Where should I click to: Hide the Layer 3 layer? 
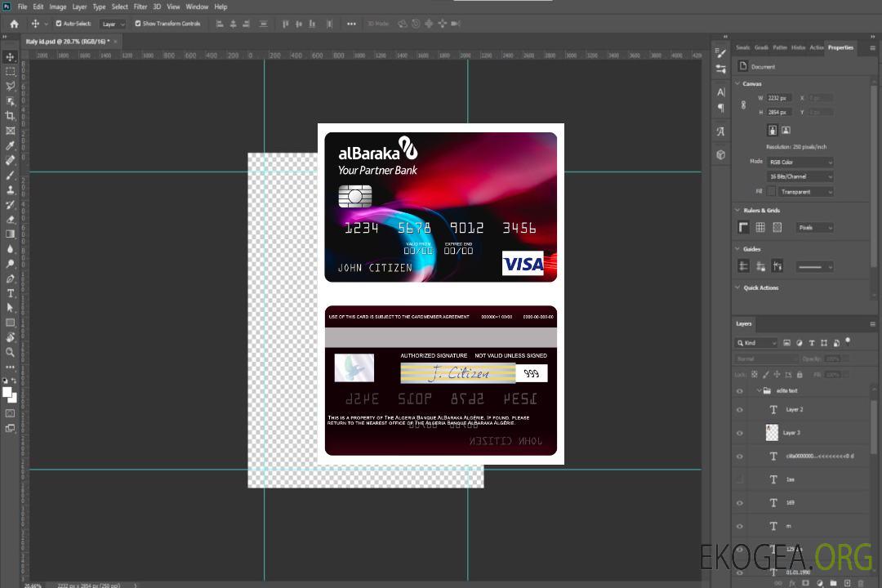click(x=740, y=434)
